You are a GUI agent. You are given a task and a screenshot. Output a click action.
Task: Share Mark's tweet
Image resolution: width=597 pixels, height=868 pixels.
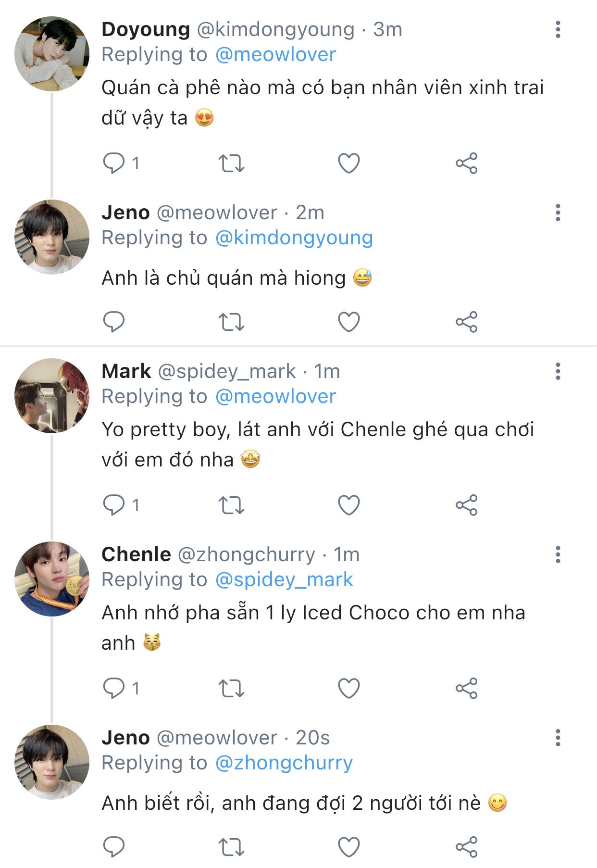pyautogui.click(x=466, y=505)
